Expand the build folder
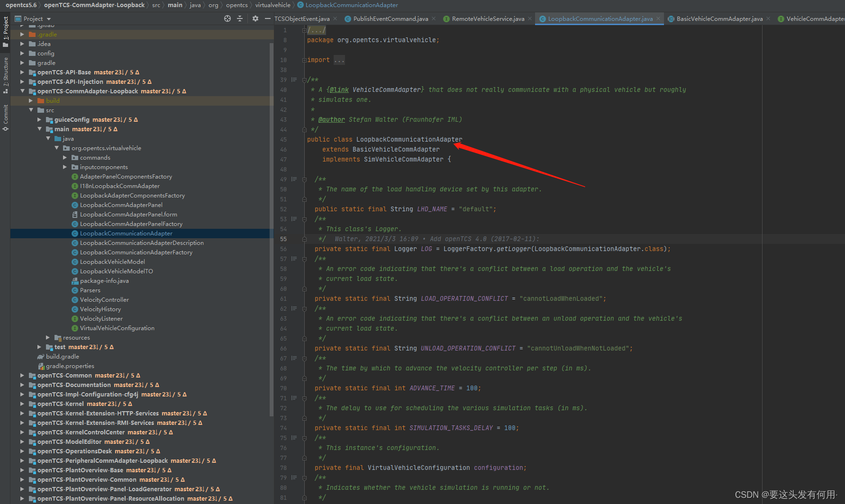This screenshot has width=845, height=504. click(x=30, y=100)
